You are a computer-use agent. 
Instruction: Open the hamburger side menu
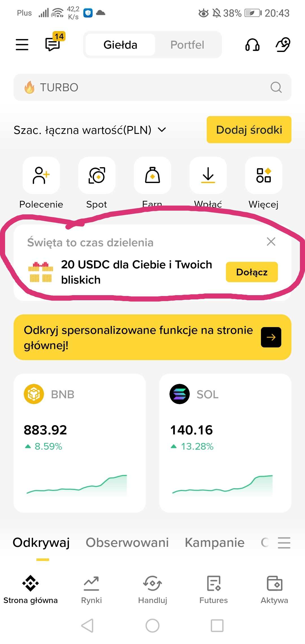click(22, 45)
